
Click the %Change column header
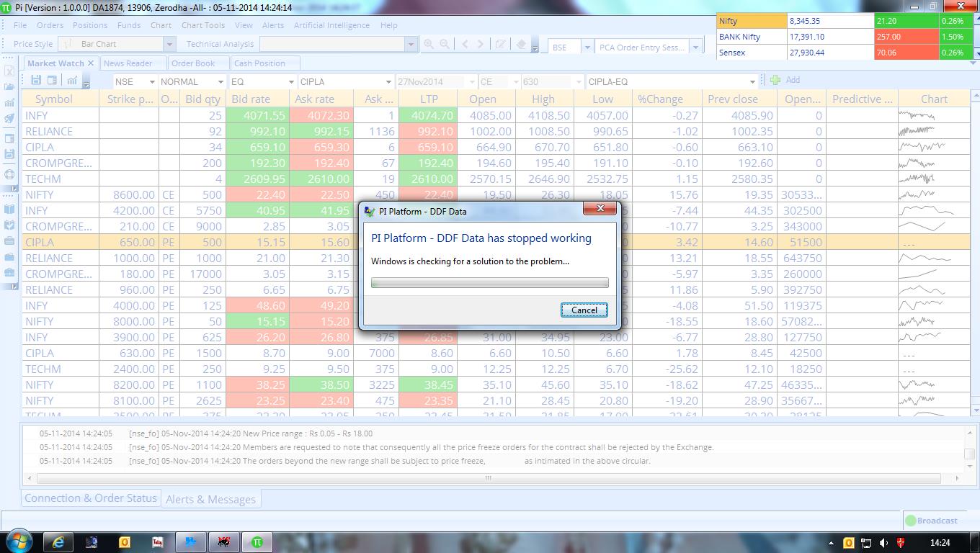click(660, 99)
